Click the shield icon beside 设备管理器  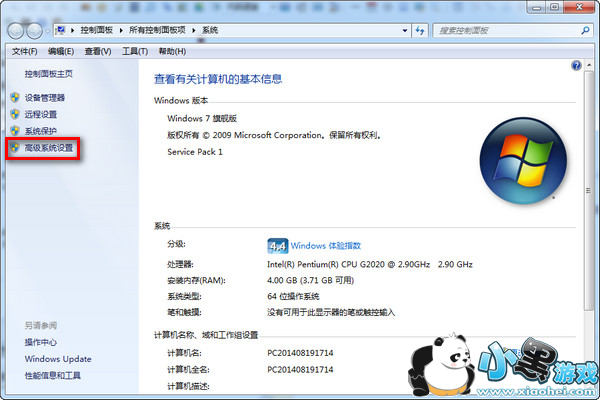point(15,98)
